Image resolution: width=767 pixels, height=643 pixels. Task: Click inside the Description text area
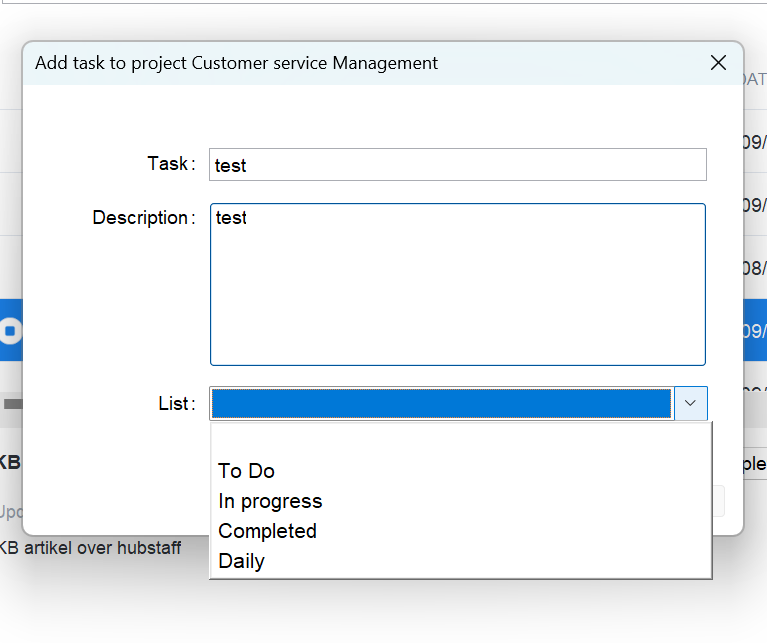(x=457, y=285)
